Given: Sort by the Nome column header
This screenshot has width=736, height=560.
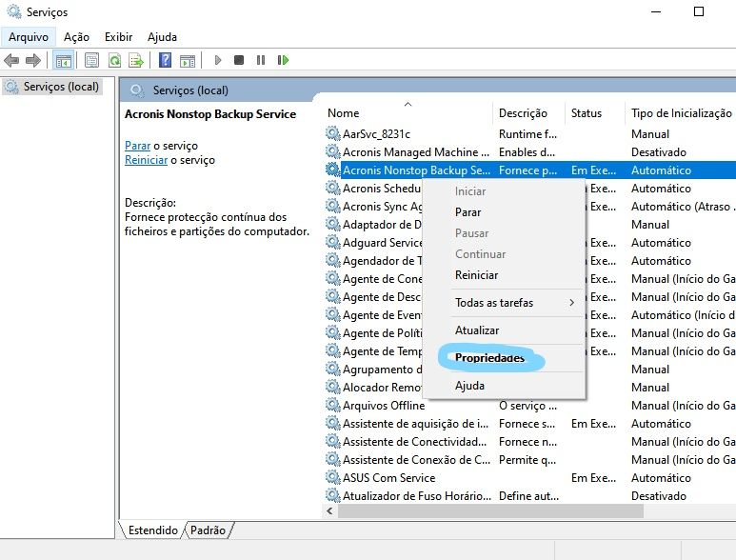Looking at the screenshot, I should 408,113.
